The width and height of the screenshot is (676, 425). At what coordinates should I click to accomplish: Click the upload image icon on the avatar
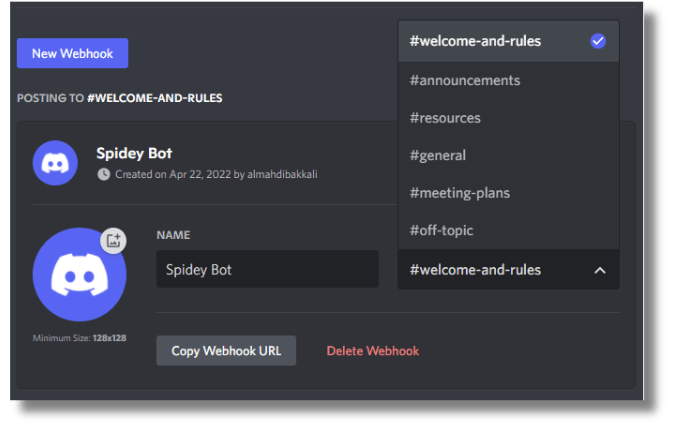click(x=114, y=240)
